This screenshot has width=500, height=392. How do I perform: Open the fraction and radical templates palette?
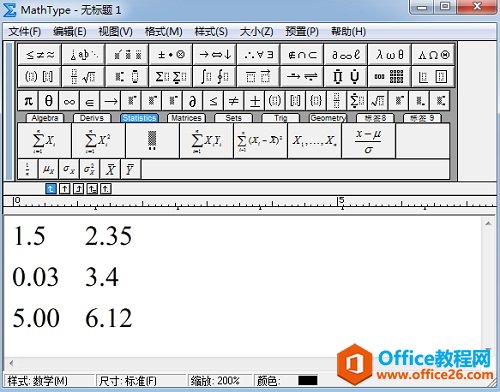(83, 77)
